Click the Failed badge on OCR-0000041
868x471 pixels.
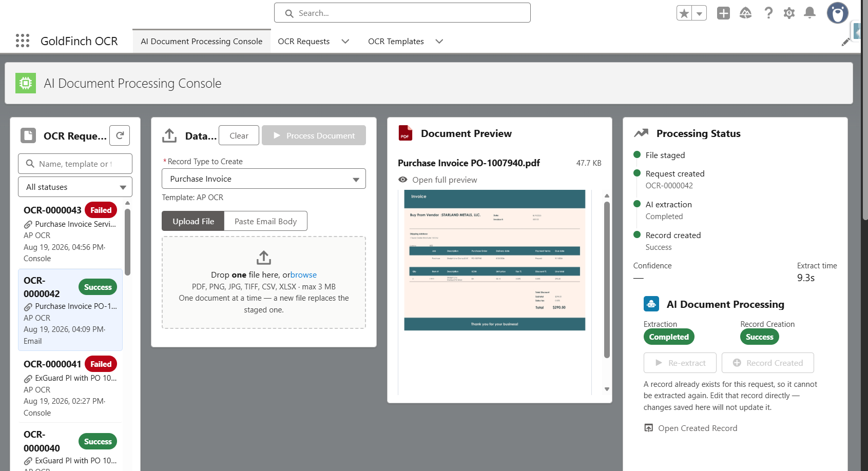[x=101, y=364]
